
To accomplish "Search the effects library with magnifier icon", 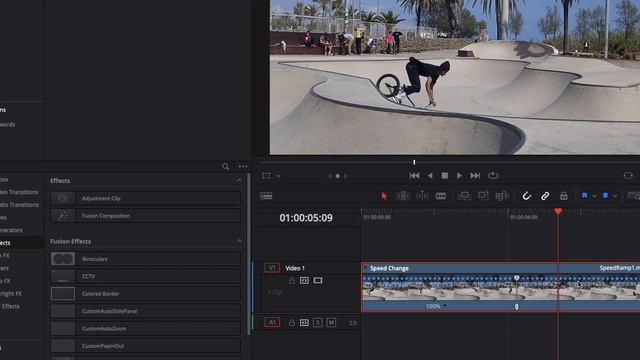I will 225,166.
